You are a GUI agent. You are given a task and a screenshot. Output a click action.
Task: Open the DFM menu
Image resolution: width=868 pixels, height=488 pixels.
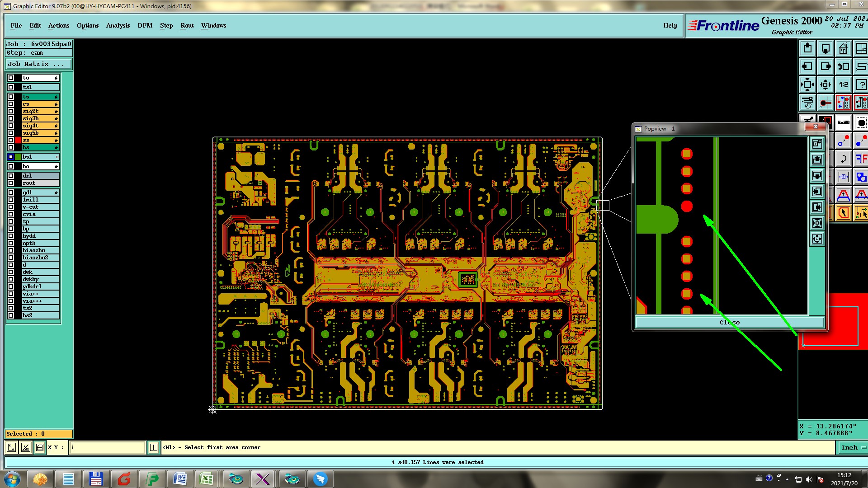(x=145, y=26)
